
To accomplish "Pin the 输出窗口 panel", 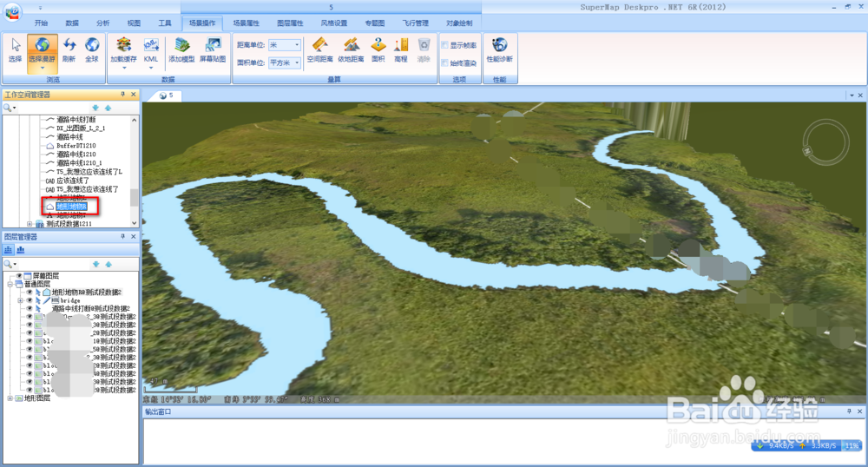I will pyautogui.click(x=849, y=411).
